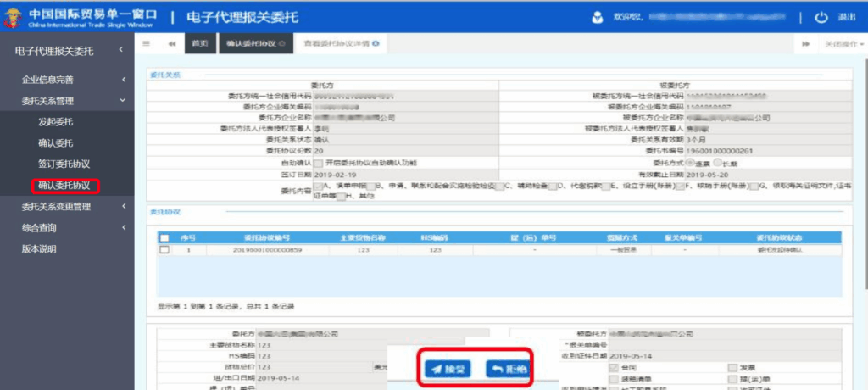This screenshot has height=390, width=868.
Task: Click the 委托协议编号 column header
Action: [267, 237]
